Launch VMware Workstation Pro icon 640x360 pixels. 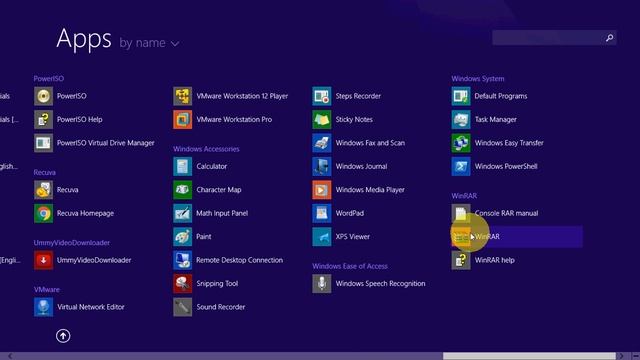[x=182, y=120]
